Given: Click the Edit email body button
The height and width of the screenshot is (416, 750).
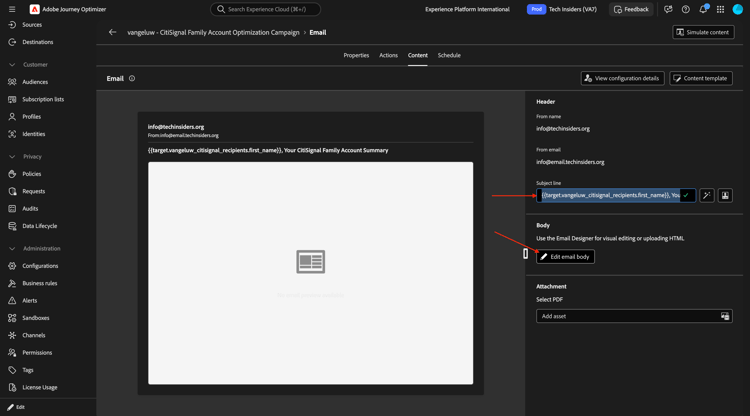Looking at the screenshot, I should tap(565, 257).
